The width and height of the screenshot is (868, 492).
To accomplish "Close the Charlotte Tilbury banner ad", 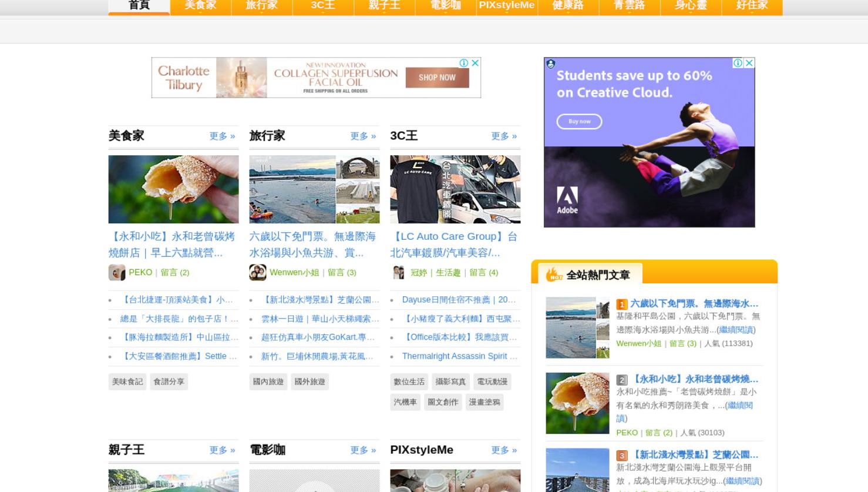I will (x=475, y=63).
